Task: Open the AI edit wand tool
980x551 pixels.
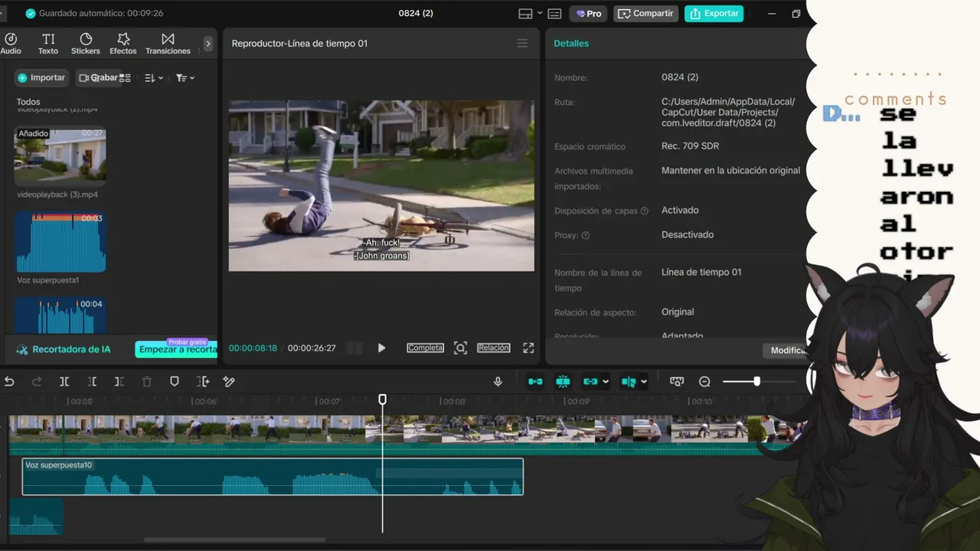Action: click(x=229, y=381)
